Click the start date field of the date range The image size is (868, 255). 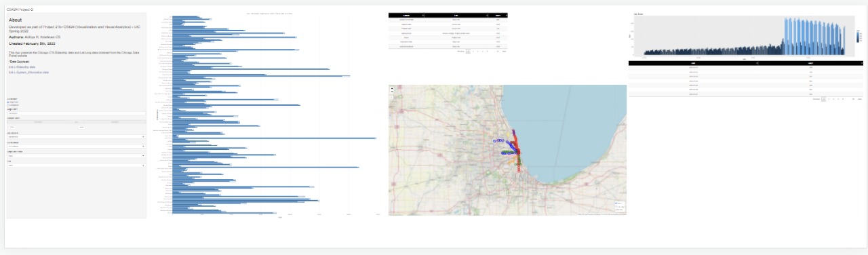coord(37,122)
